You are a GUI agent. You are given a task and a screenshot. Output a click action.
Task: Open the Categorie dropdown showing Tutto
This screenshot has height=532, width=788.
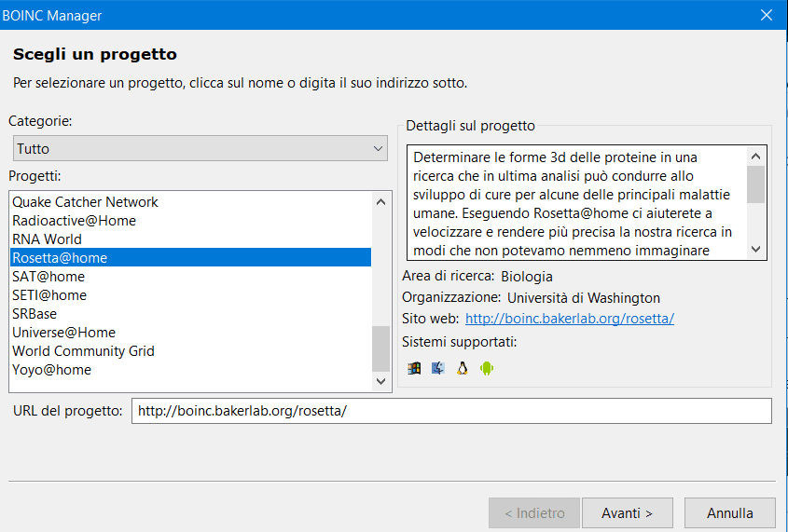[200, 148]
